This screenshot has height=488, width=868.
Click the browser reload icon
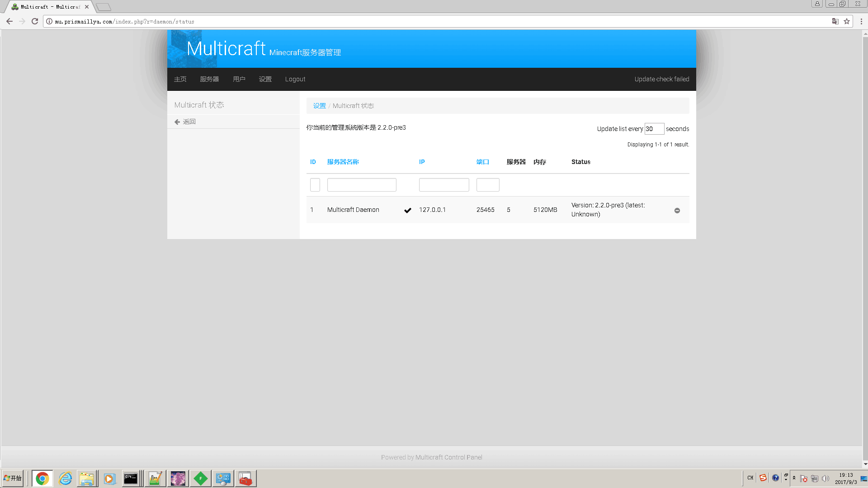[35, 21]
